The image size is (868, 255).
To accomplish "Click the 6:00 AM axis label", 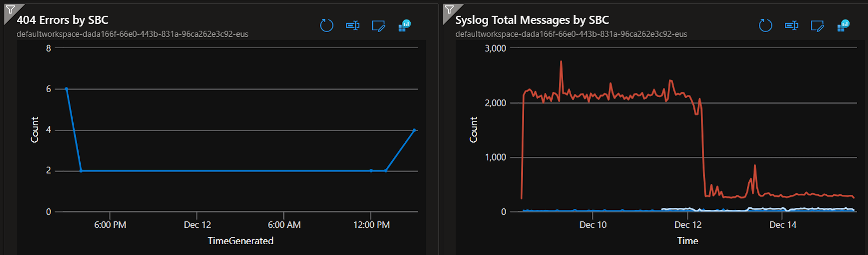I will coord(284,225).
